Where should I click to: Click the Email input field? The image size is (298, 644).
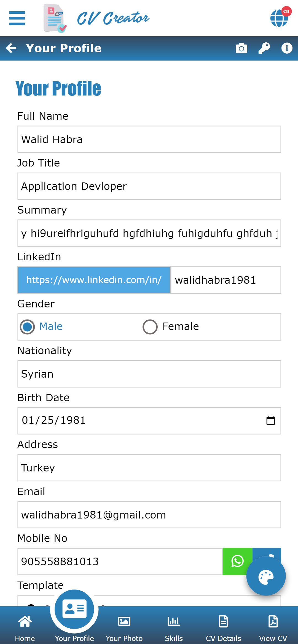click(149, 515)
